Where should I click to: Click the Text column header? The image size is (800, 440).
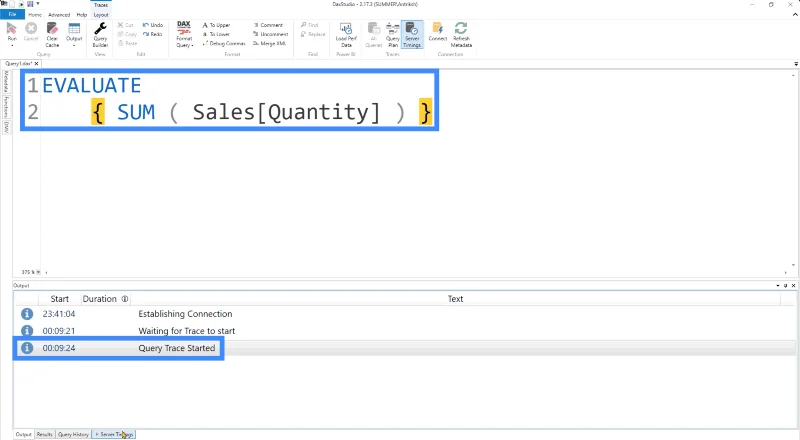(455, 299)
